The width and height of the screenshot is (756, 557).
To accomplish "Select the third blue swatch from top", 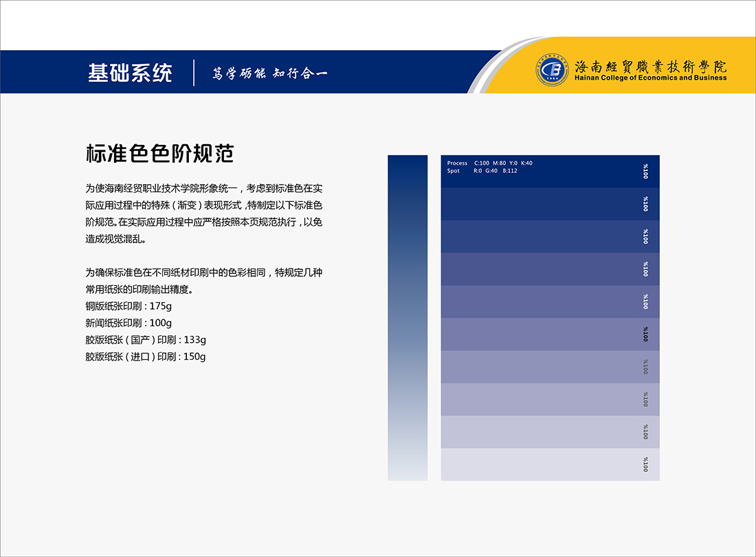I will click(x=550, y=236).
